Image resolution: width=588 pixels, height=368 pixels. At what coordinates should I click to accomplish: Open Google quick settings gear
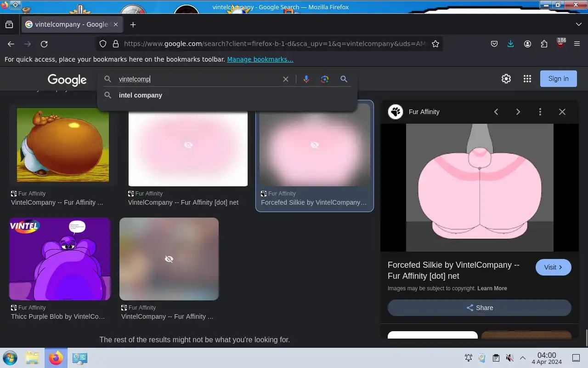[x=506, y=79]
